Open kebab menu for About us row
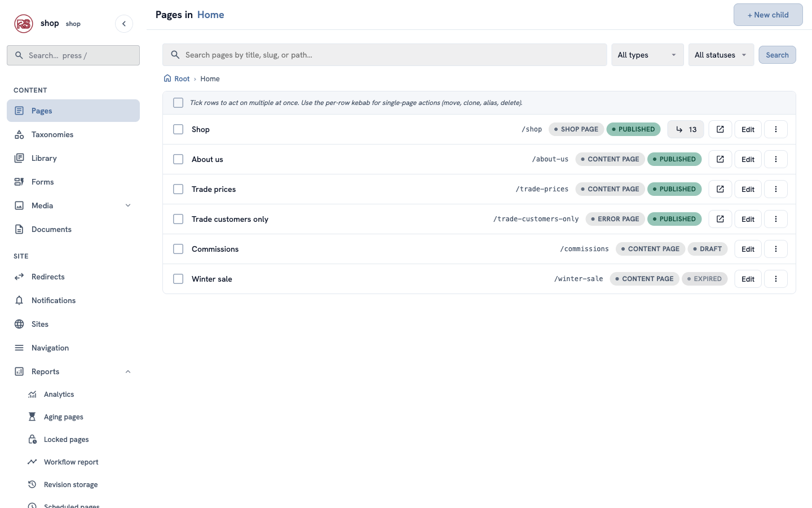The height and width of the screenshot is (508, 812). (776, 159)
